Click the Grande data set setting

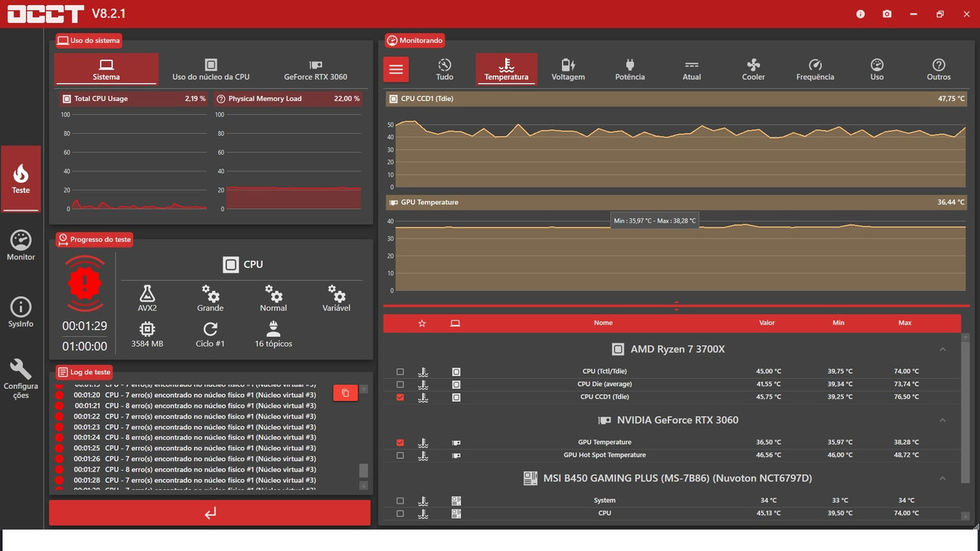coord(211,298)
